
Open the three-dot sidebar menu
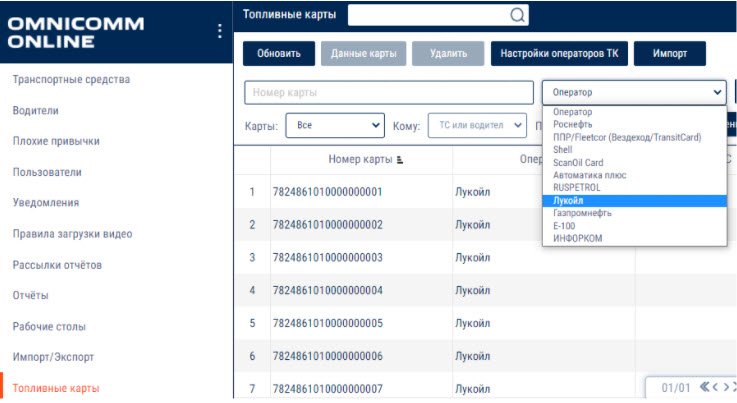[x=220, y=31]
